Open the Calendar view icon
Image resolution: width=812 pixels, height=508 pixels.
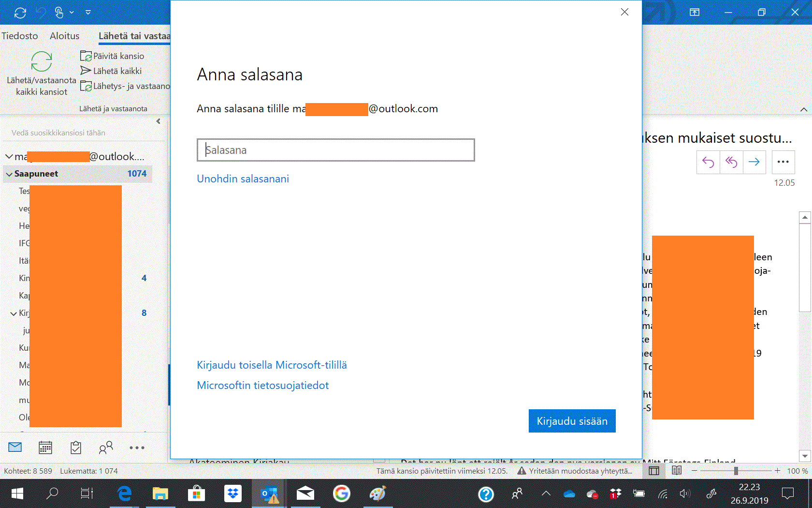click(x=45, y=448)
